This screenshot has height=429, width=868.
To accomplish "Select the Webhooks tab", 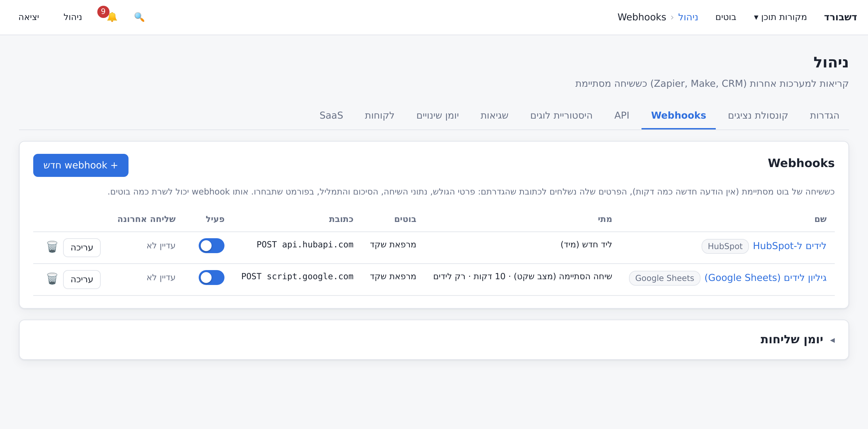I will pyautogui.click(x=678, y=116).
